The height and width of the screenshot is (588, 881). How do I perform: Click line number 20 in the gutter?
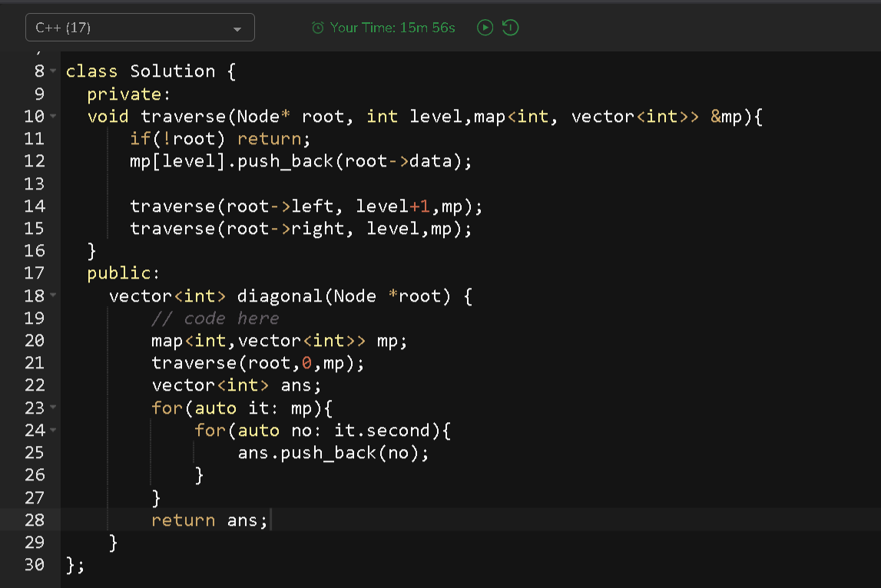click(x=35, y=340)
